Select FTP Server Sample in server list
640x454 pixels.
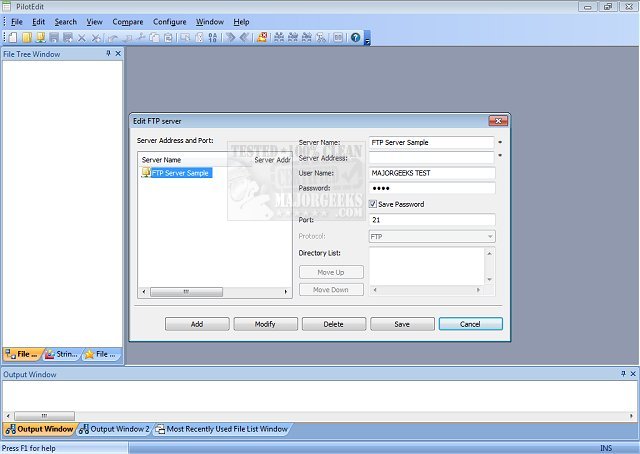pyautogui.click(x=180, y=173)
